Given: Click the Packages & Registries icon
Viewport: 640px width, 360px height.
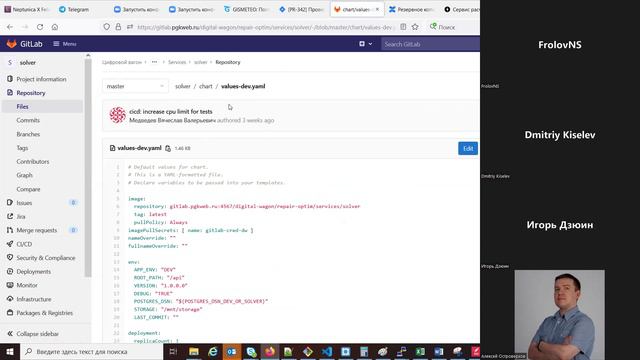Looking at the screenshot, I should pos(10,313).
